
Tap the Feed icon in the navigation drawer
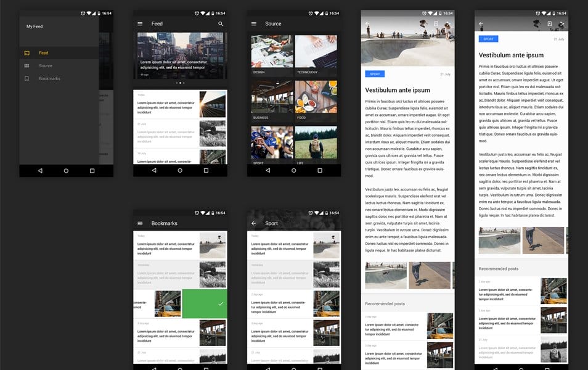pos(43,52)
